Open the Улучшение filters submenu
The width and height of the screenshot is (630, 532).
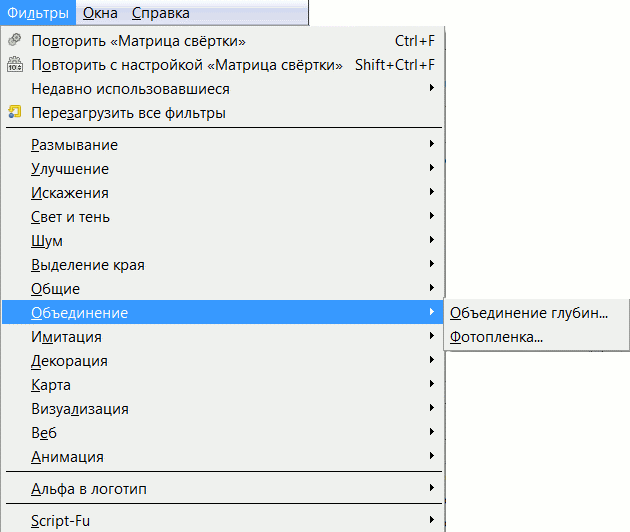pyautogui.click(x=70, y=169)
